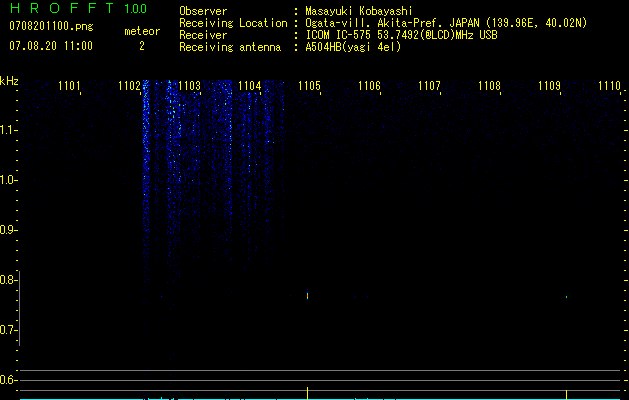
Task: Click the 1110 time axis label
Action: 609,86
